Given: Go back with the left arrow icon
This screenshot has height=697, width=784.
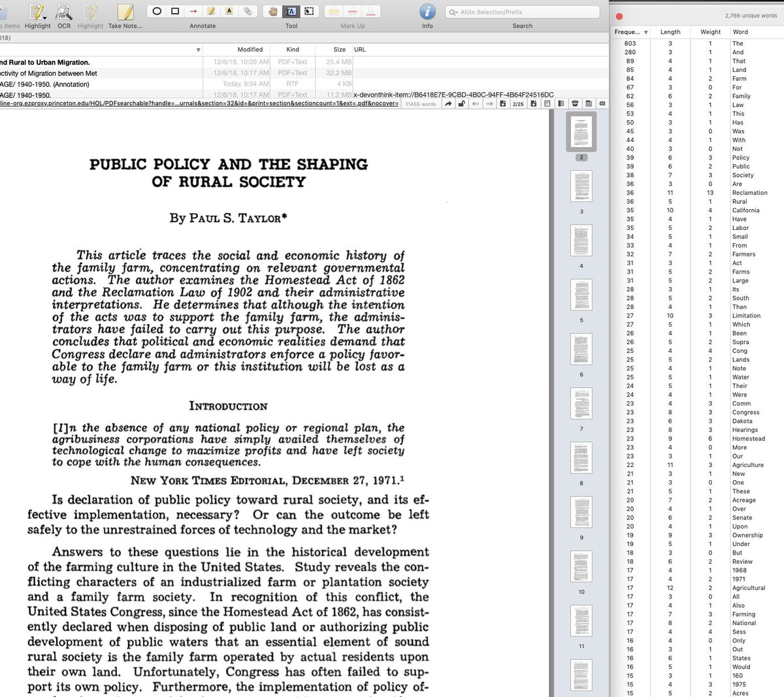Looking at the screenshot, I should coord(476,104).
